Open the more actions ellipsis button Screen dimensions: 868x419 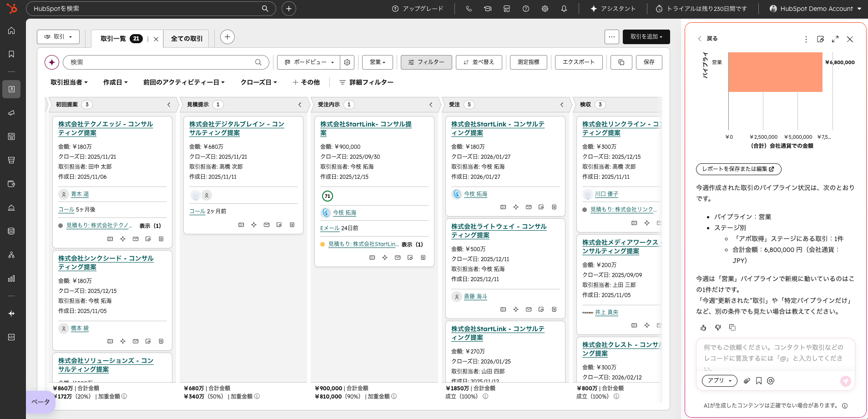coord(612,37)
